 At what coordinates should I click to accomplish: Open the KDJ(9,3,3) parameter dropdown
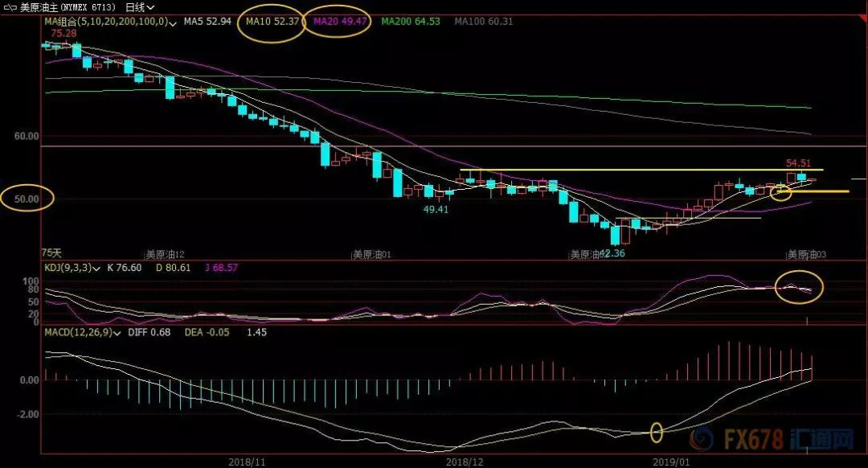97,269
